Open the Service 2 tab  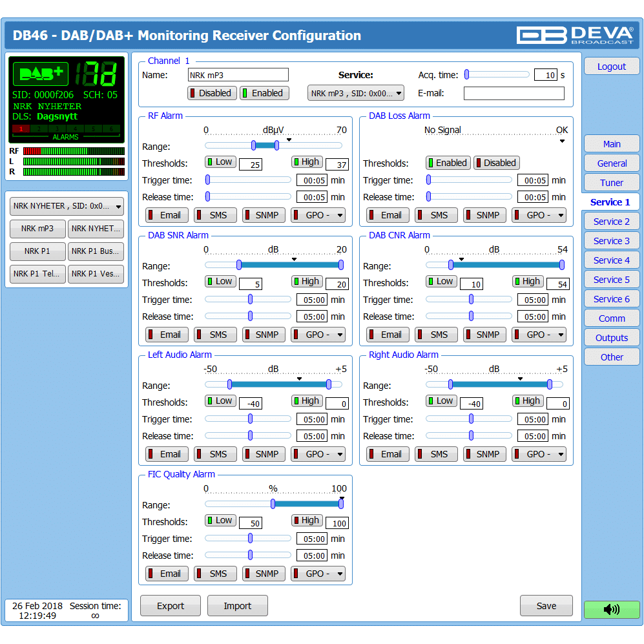tap(611, 222)
